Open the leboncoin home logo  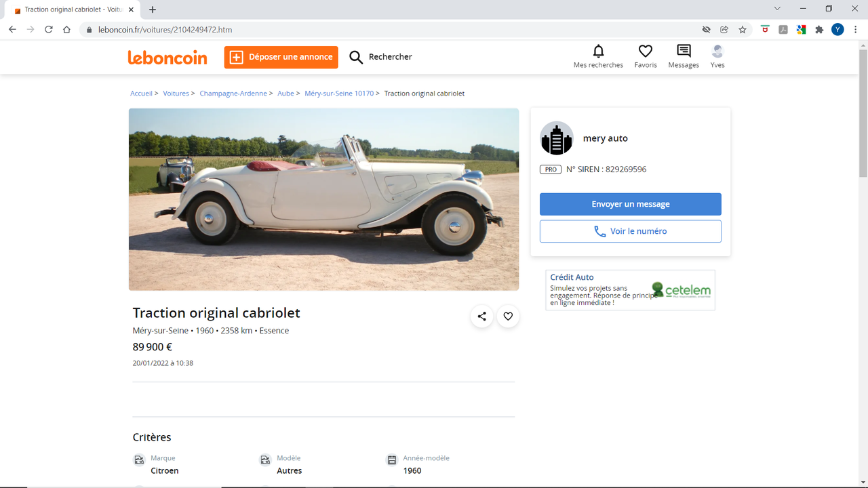point(167,58)
